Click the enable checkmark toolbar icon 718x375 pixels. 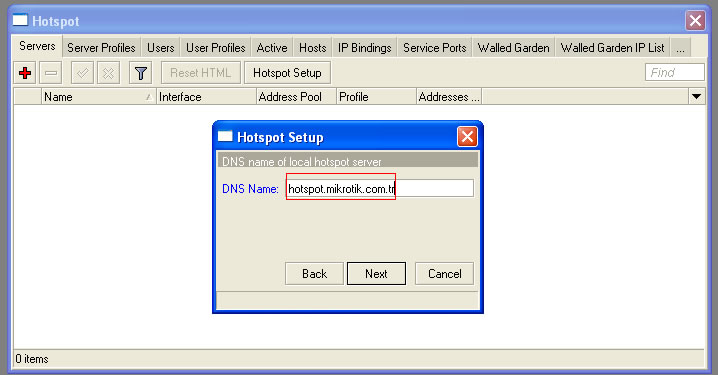[x=82, y=73]
